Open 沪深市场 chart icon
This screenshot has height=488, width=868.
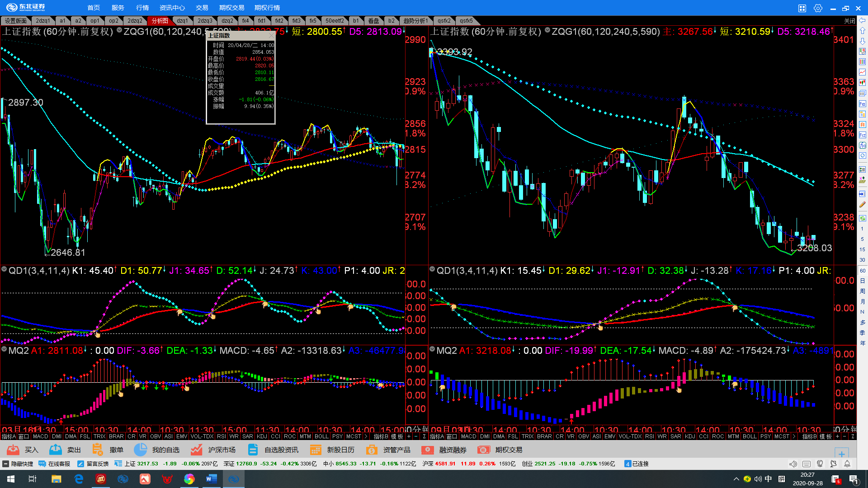click(196, 450)
